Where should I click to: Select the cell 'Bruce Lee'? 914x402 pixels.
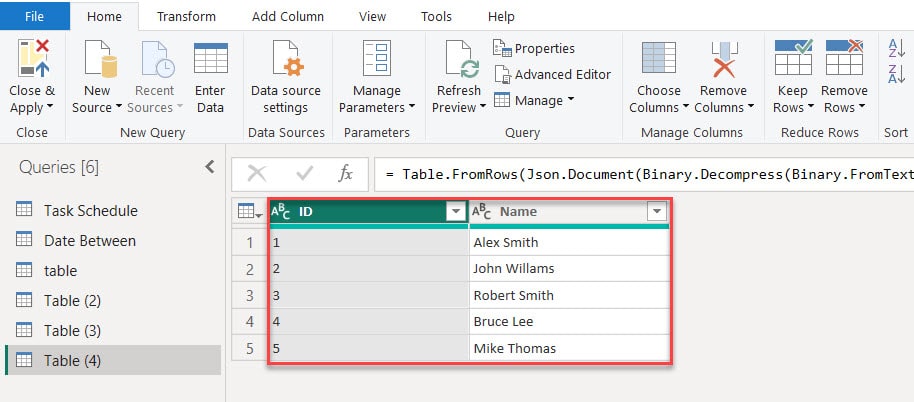click(570, 322)
